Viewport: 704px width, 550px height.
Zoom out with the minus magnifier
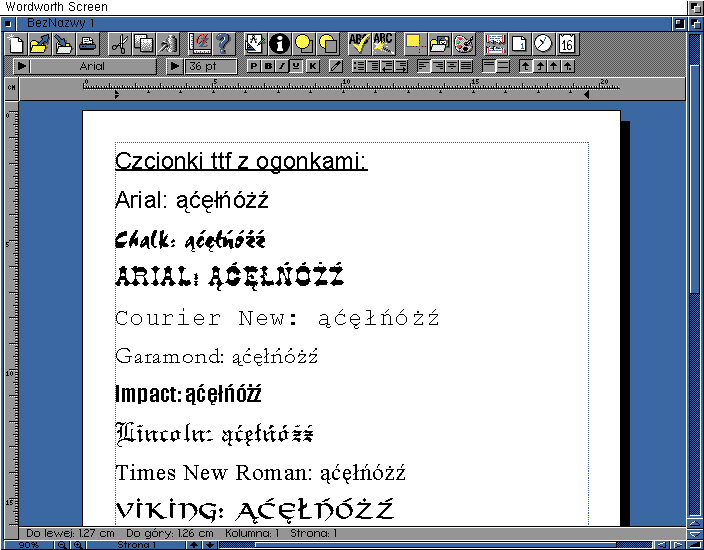point(62,545)
